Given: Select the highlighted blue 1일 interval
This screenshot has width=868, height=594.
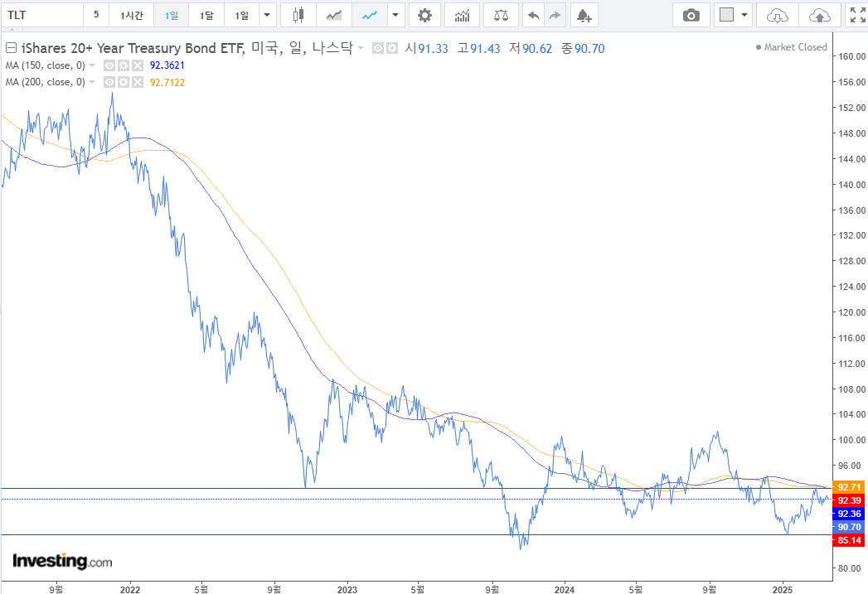Looking at the screenshot, I should pos(171,15).
